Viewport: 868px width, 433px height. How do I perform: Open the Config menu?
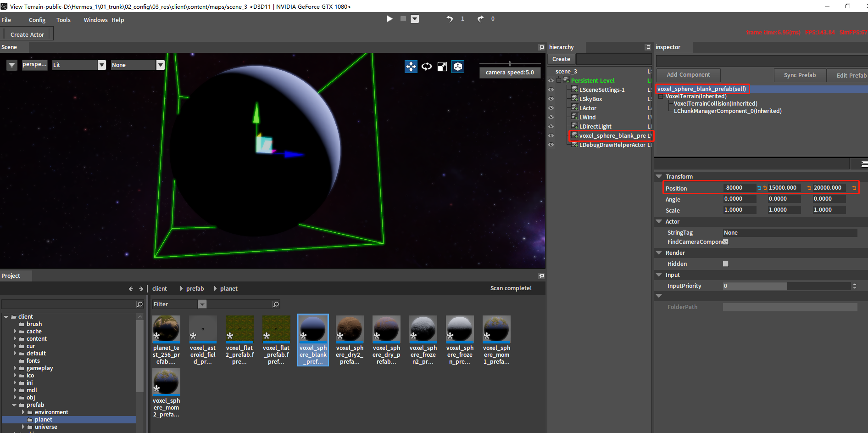[x=37, y=20]
